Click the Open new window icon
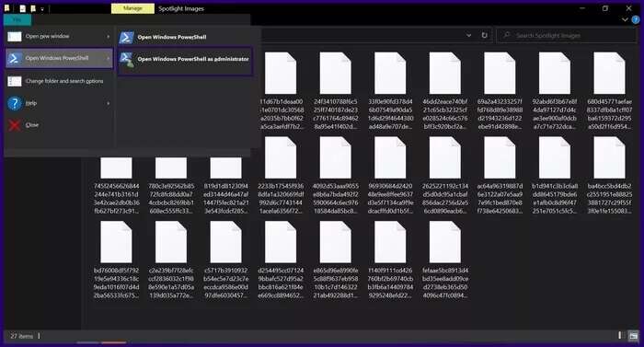This screenshot has width=644, height=347. [15, 37]
